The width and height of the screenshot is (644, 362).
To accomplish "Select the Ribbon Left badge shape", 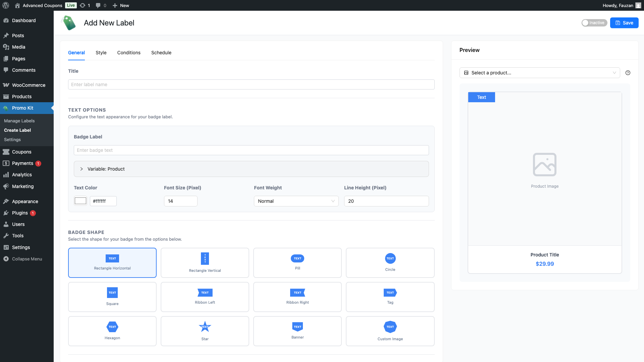I will (205, 297).
